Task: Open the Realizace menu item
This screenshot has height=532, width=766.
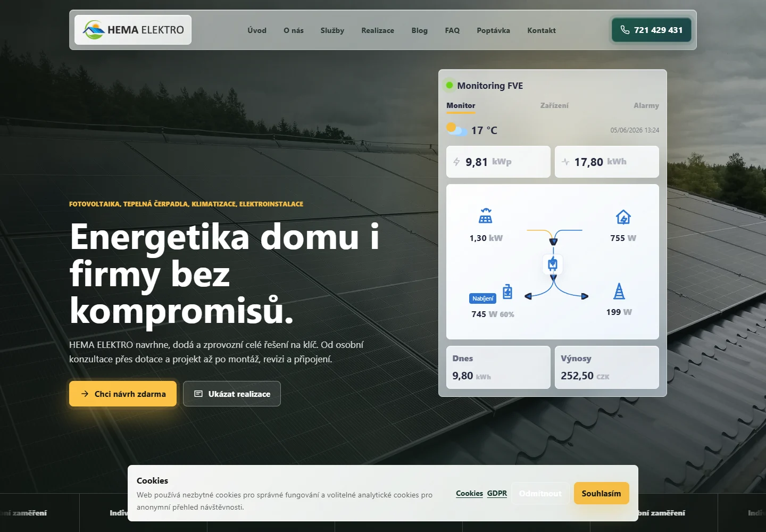Action: [x=378, y=30]
